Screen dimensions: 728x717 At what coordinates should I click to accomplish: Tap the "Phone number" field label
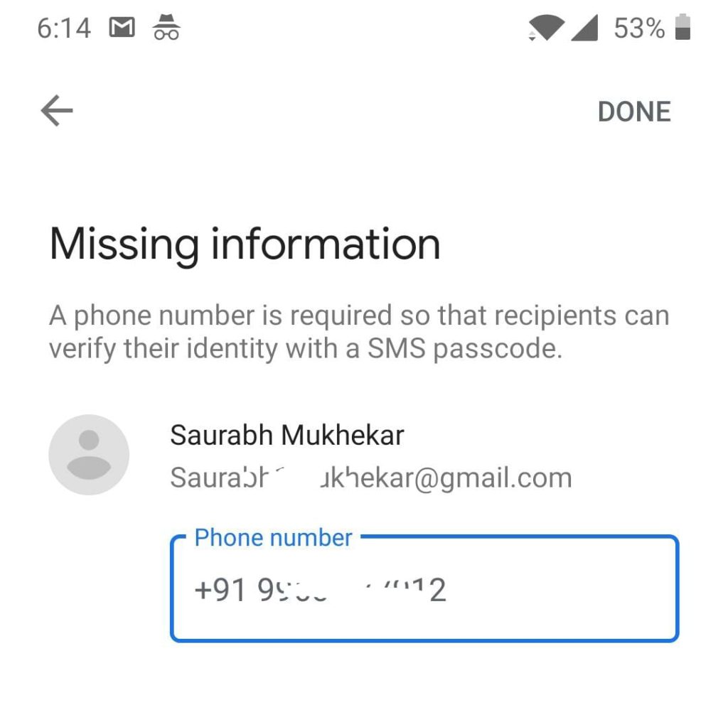pos(273,538)
